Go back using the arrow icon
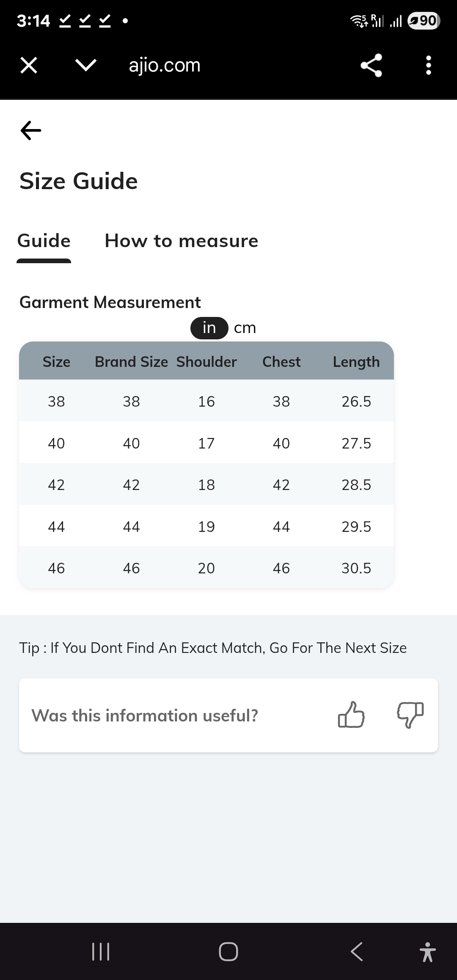The width and height of the screenshot is (457, 980). (x=31, y=130)
